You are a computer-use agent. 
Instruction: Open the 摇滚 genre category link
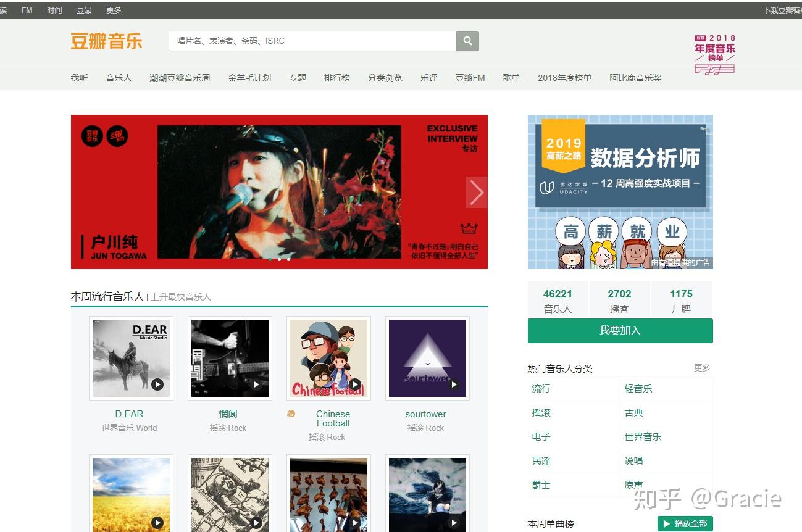[x=541, y=412]
